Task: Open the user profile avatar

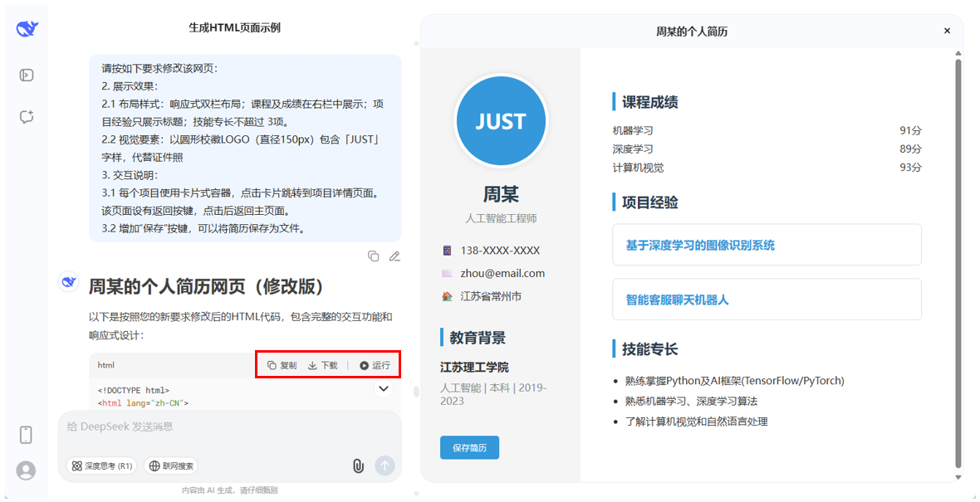Action: [x=26, y=470]
